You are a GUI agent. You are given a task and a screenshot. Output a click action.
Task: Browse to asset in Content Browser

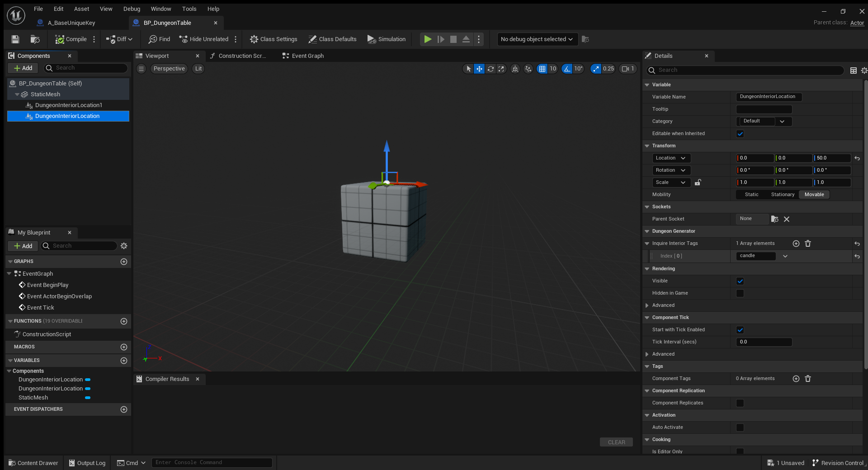[35, 39]
